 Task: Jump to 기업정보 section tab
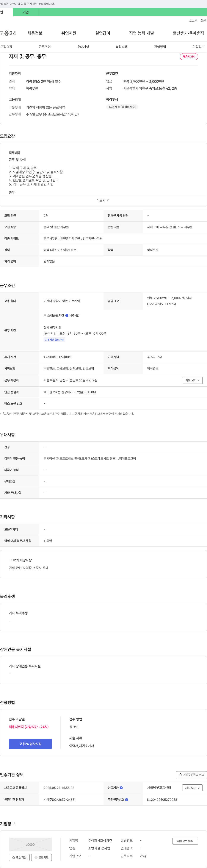tap(198, 47)
